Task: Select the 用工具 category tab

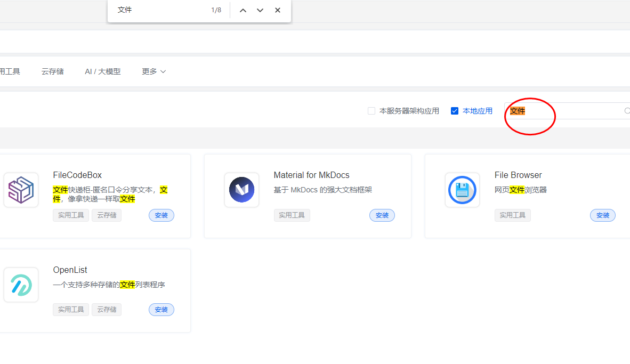Action: pos(10,71)
